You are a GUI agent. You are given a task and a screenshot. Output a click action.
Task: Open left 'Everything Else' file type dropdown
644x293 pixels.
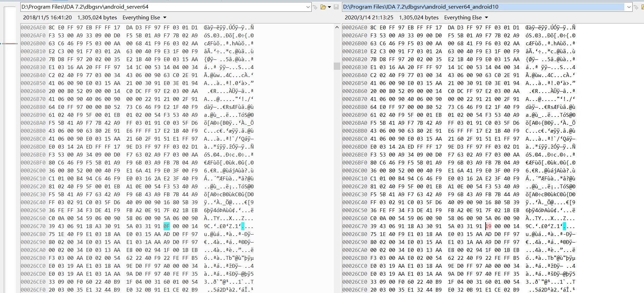144,17
